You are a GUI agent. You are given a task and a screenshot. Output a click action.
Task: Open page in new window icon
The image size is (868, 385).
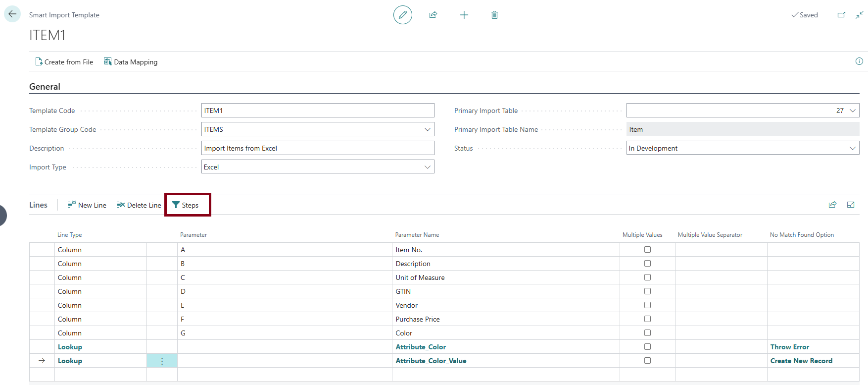click(841, 15)
